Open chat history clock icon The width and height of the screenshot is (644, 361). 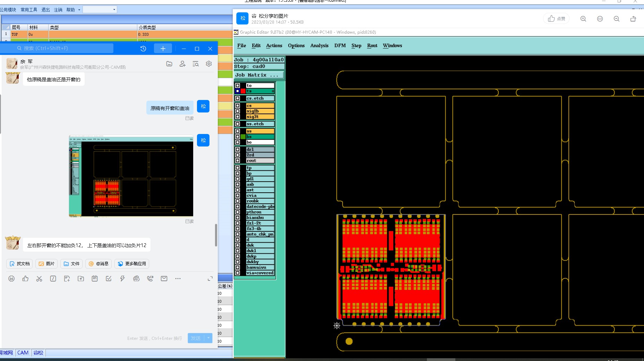(x=143, y=49)
